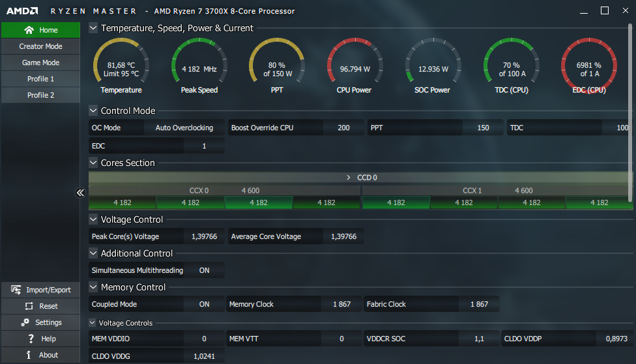
Task: Click the MEM VTT value 0
Action: [x=341, y=339]
